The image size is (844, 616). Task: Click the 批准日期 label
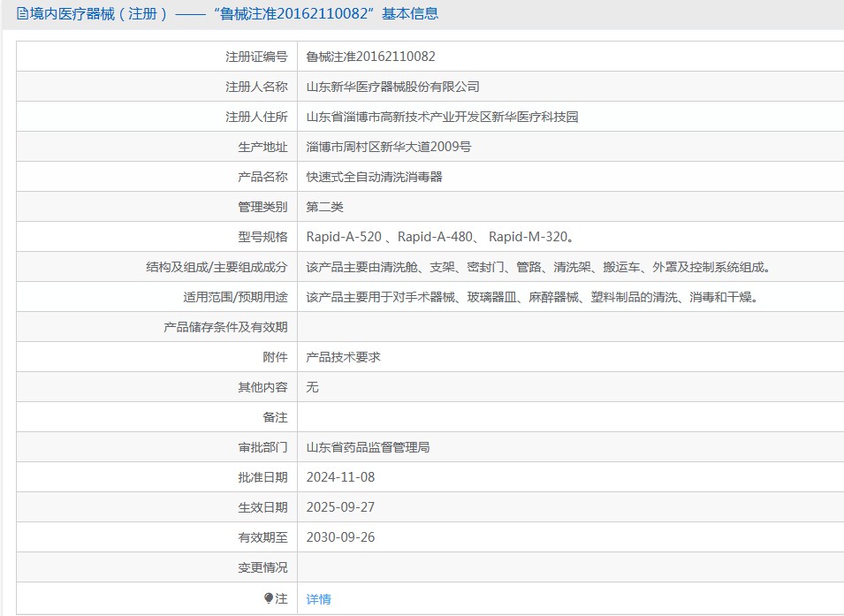[x=262, y=477]
